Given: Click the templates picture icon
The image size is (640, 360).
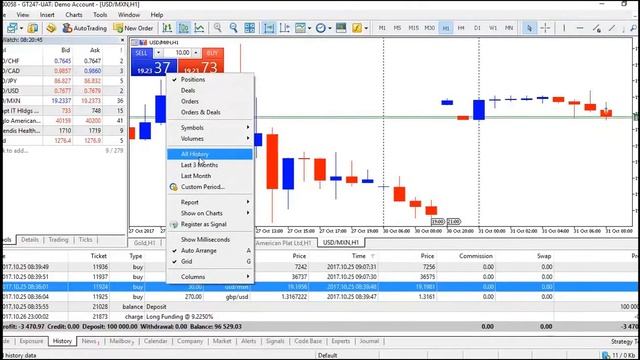Looking at the screenshot, I should 341,28.
